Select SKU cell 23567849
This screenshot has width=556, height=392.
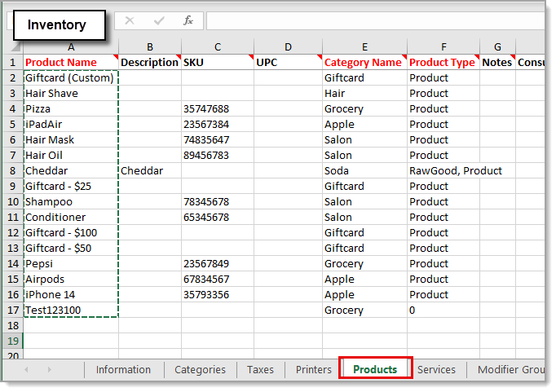pyautogui.click(x=218, y=264)
